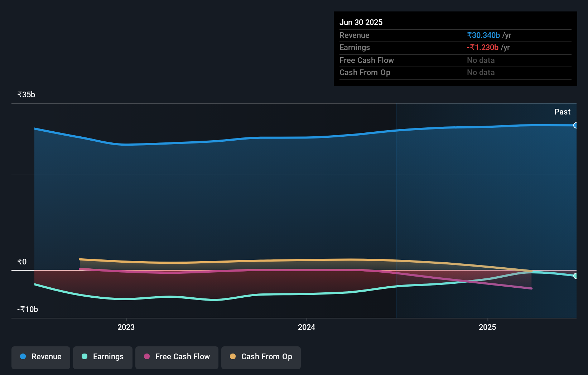588x375 pixels.
Task: Toggle the Revenue series legend button
Action: click(x=41, y=357)
